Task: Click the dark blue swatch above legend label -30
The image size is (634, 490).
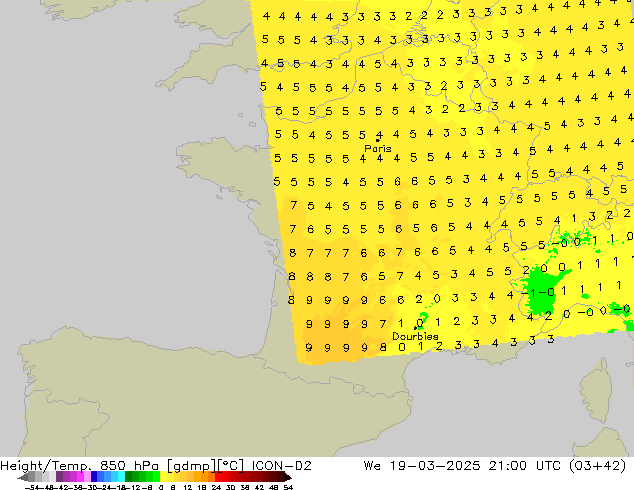Action: pos(94,476)
